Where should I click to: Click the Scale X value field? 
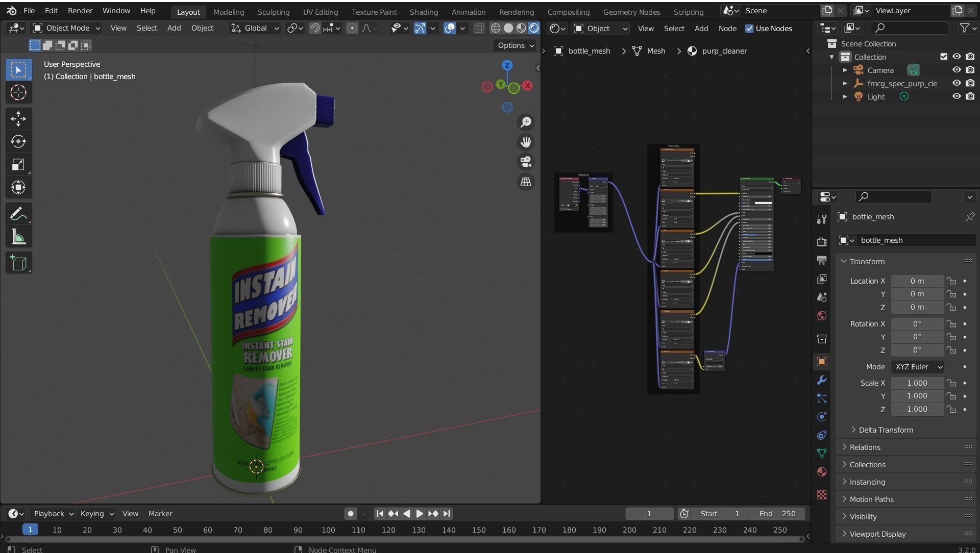(917, 383)
